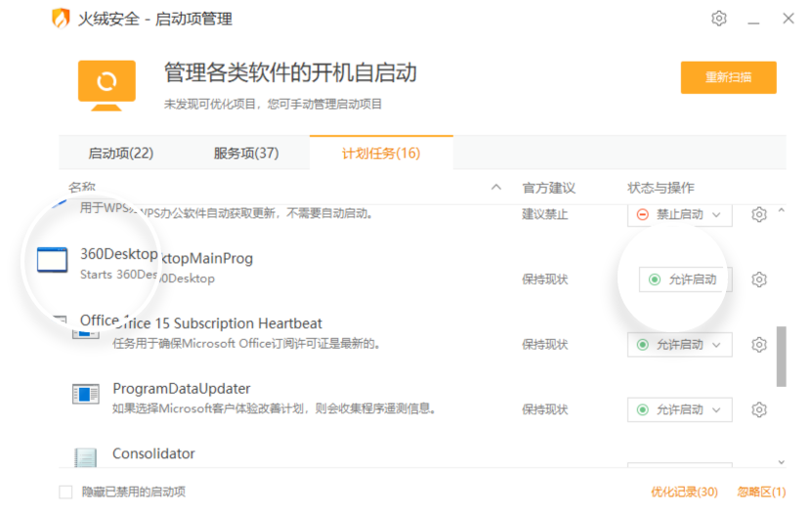
Task: Click the Huorong shield logo
Action: coord(62,19)
